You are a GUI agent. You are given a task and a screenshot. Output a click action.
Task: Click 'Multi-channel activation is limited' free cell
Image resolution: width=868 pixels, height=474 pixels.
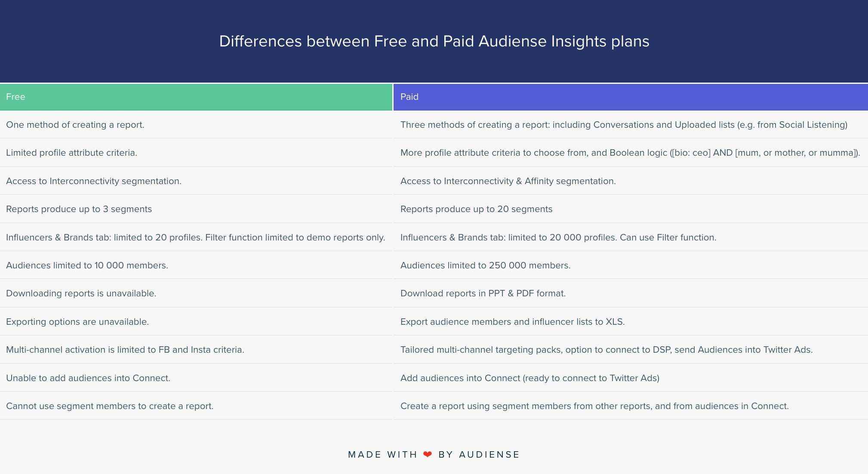(x=196, y=350)
